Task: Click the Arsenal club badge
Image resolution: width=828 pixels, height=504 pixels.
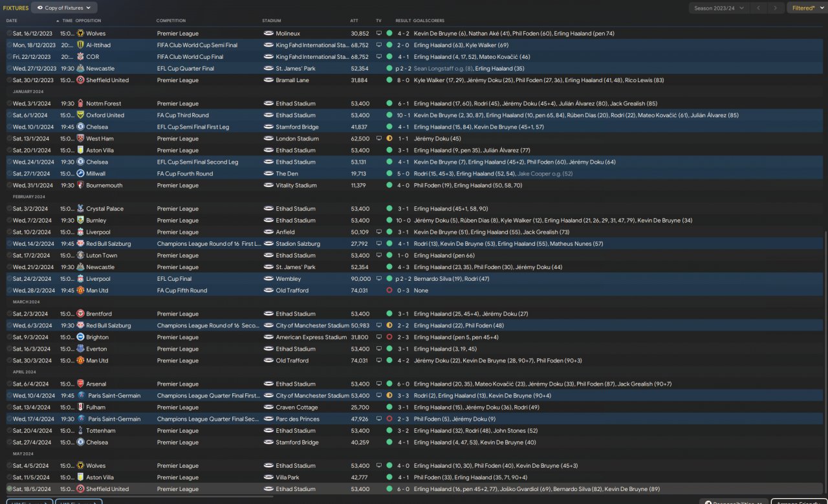Action: [80, 384]
